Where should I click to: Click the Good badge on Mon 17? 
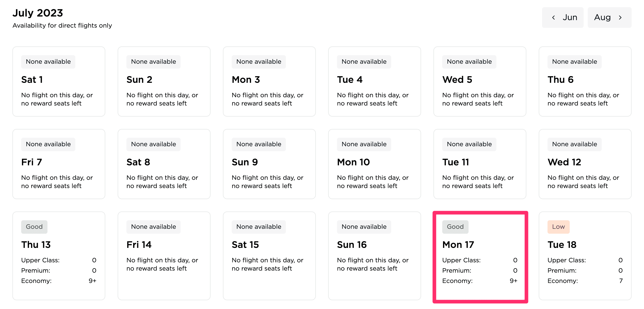455,227
